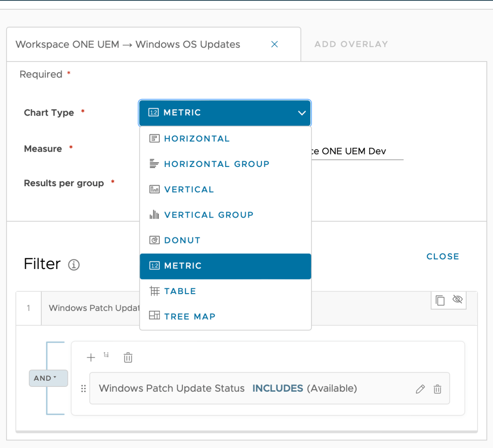Click the add rule group icon
The height and width of the screenshot is (448, 493).
click(106, 355)
